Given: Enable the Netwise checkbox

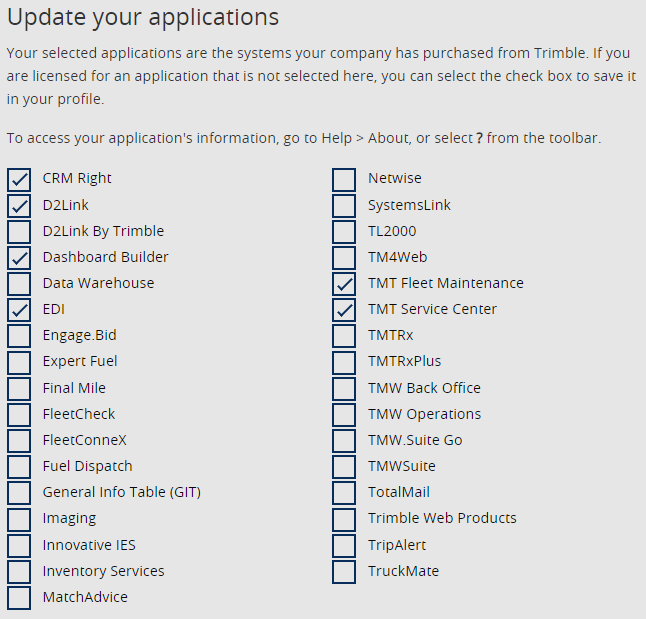Looking at the screenshot, I should 344,179.
